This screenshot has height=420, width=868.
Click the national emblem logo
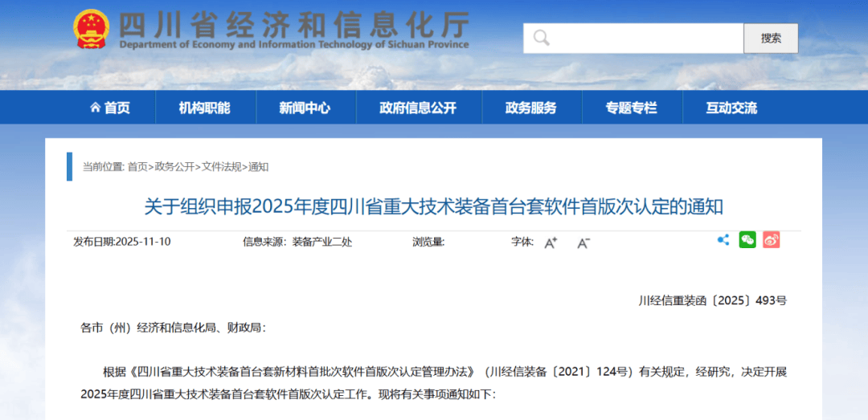click(x=91, y=30)
